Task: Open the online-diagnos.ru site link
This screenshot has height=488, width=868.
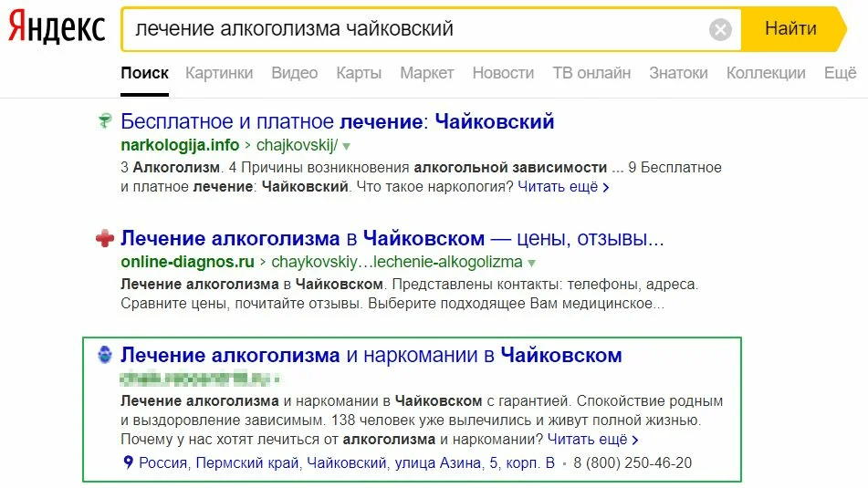Action: 188,262
